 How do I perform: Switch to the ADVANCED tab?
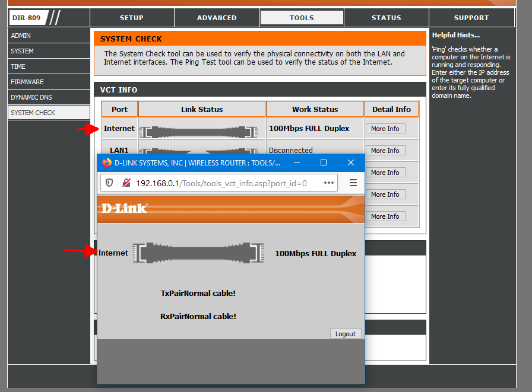(x=217, y=18)
